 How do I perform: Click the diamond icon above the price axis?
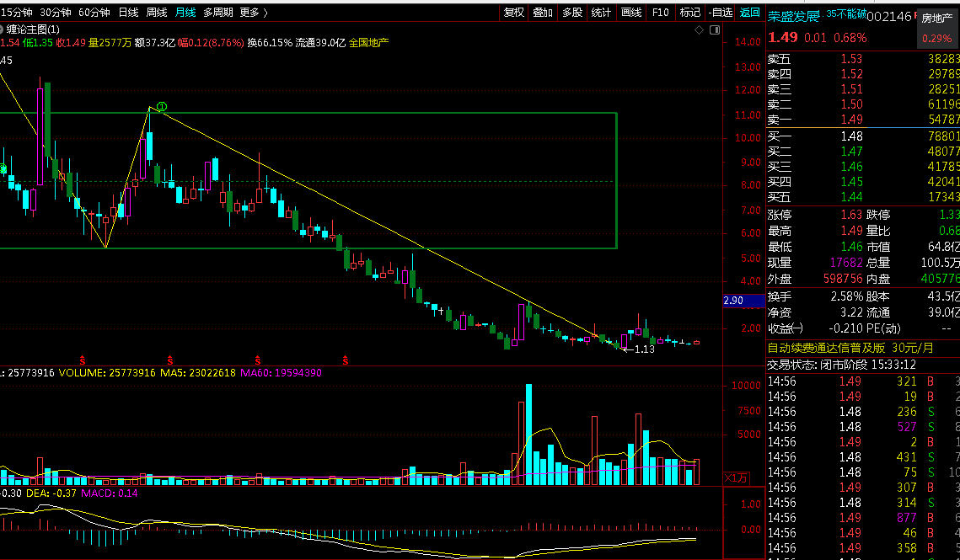pyautogui.click(x=700, y=30)
